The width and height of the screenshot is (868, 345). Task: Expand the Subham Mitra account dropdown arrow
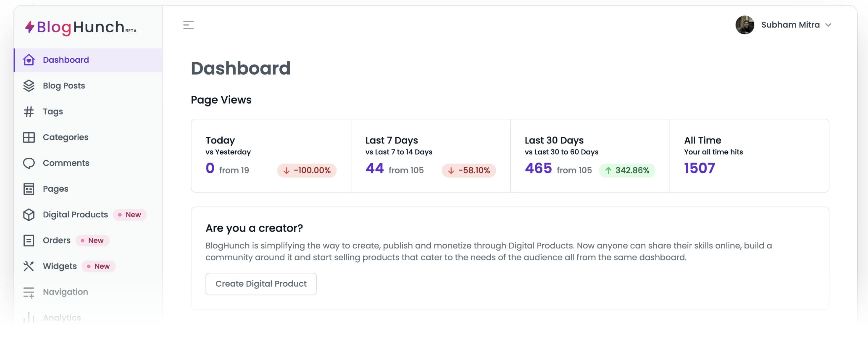coord(828,25)
